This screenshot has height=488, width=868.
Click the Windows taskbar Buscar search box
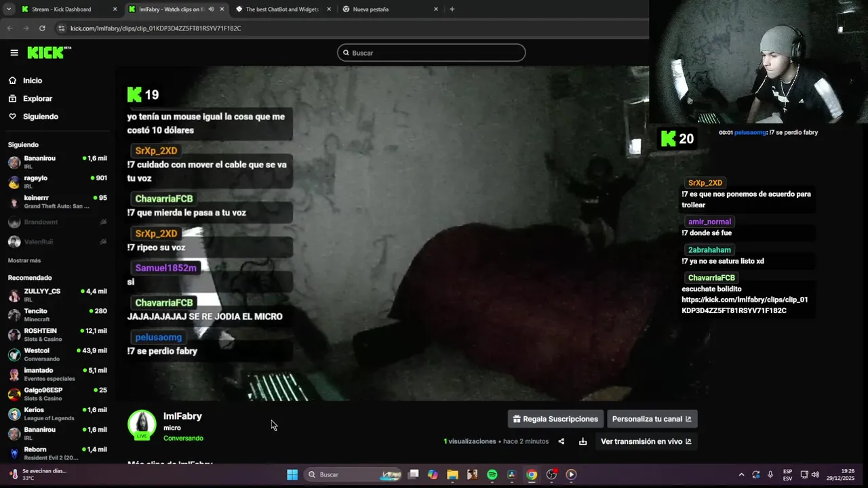pos(353,474)
